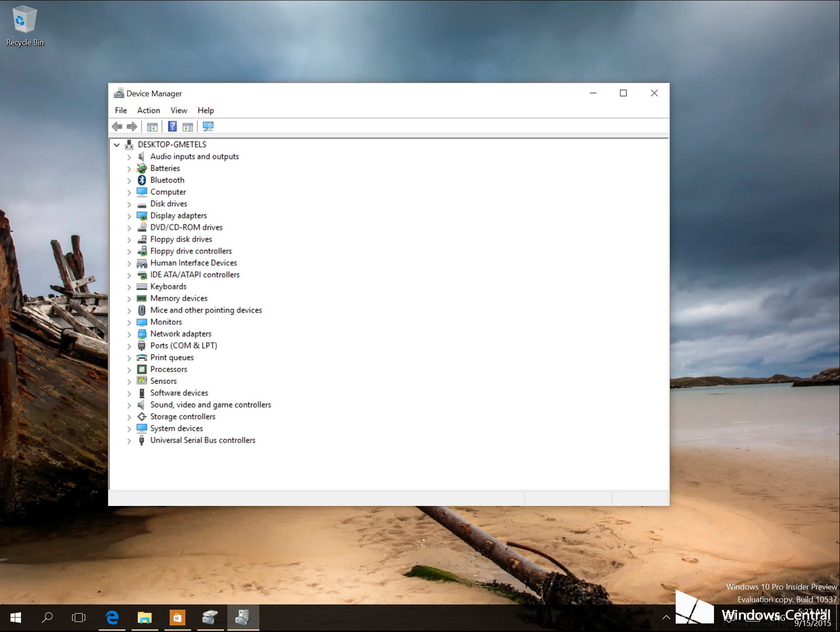Select the Keyboards label
840x632 pixels.
pyautogui.click(x=169, y=286)
